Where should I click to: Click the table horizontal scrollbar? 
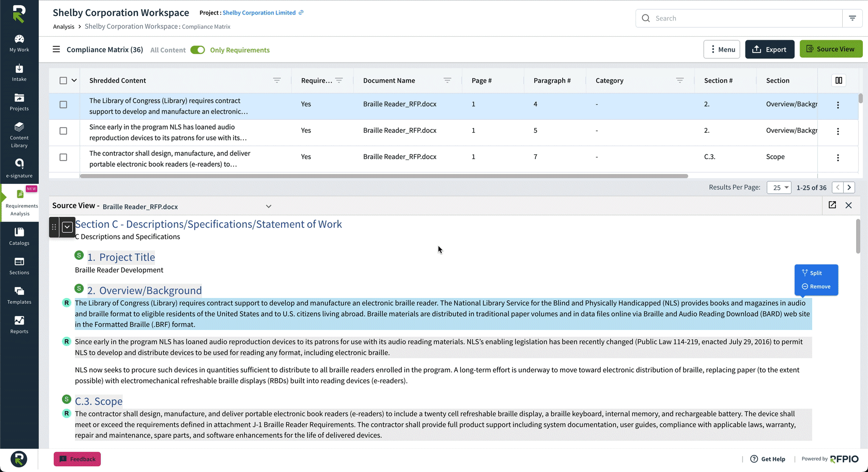click(x=384, y=176)
